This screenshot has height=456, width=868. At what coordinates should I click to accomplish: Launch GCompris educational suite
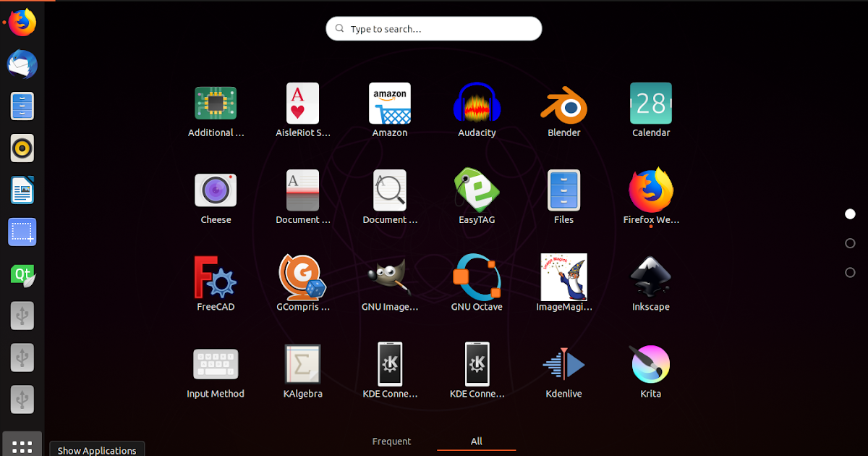pyautogui.click(x=303, y=277)
